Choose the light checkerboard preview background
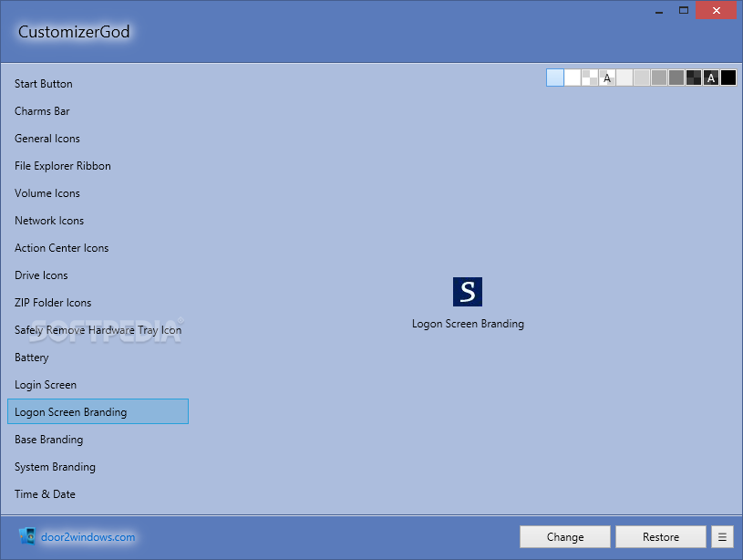This screenshot has width=743, height=560. 590,78
